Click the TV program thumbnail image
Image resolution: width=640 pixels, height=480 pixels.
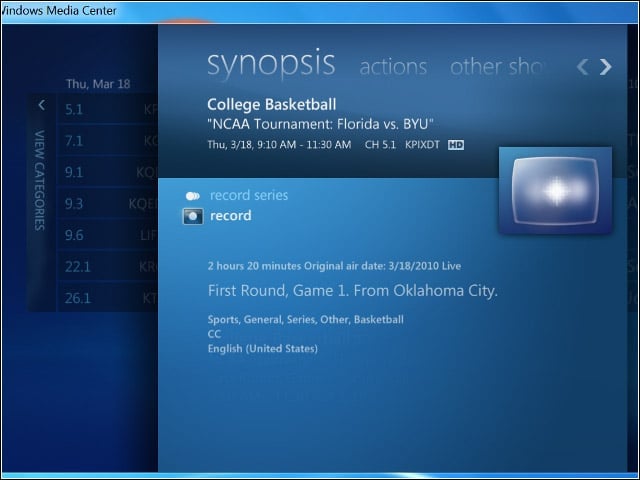tap(555, 190)
